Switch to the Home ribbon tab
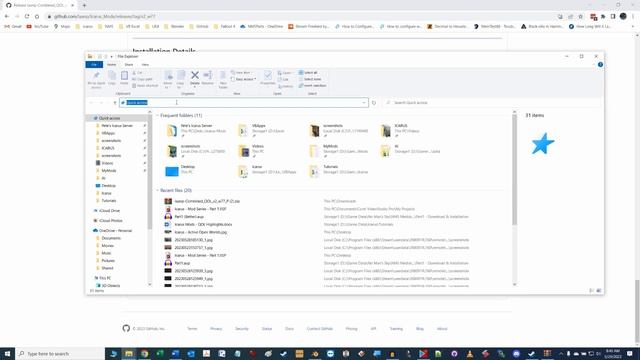The width and height of the screenshot is (640, 360). pyautogui.click(x=111, y=64)
